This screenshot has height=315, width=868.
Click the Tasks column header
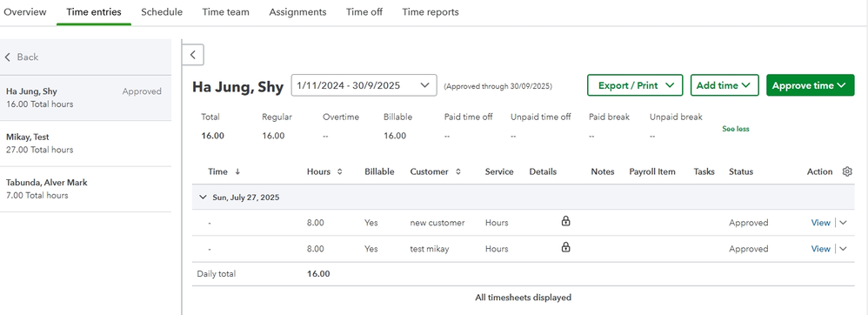click(704, 171)
